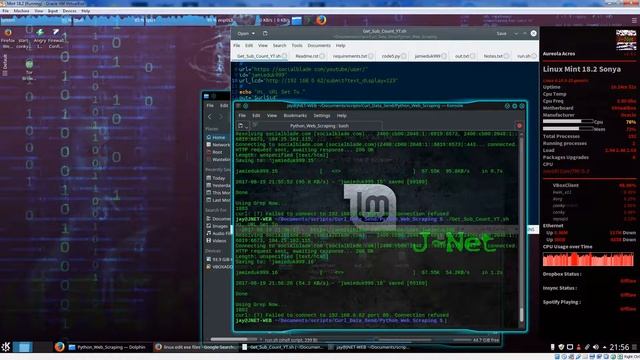Image resolution: width=640 pixels, height=360 pixels.
Task: Close the out.txt tab
Action: point(473,56)
